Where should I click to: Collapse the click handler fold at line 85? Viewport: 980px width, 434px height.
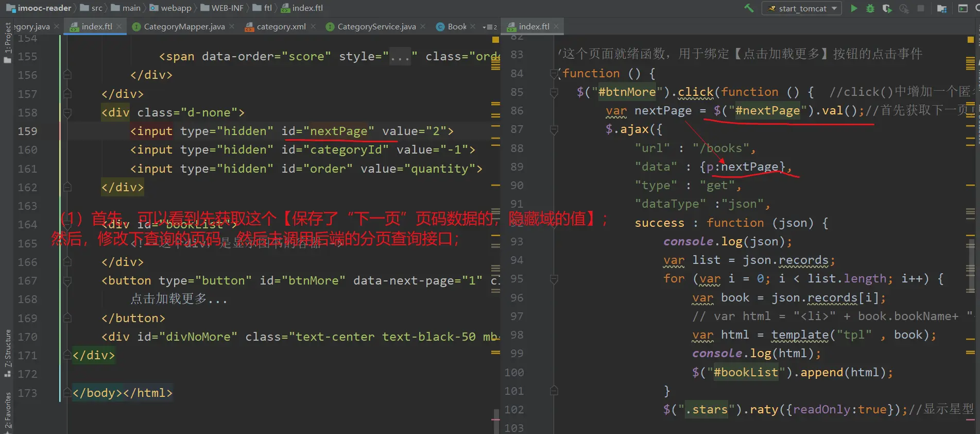(554, 92)
